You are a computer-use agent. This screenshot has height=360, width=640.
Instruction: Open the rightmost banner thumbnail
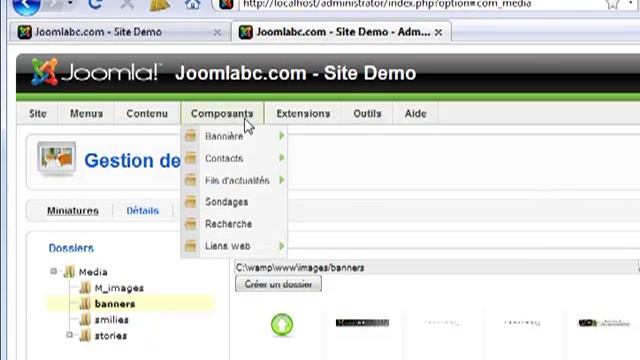click(x=604, y=323)
